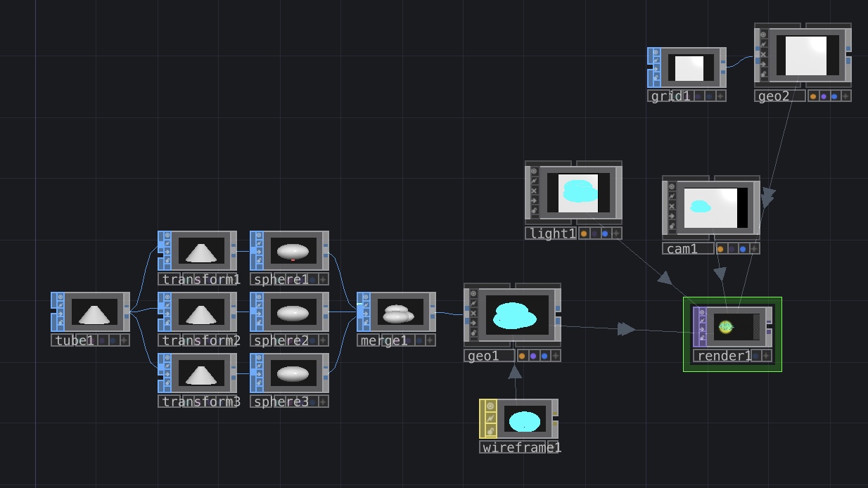Click the sphere3 viewer preview
Image resolution: width=868 pixels, height=488 pixels.
pyautogui.click(x=293, y=373)
